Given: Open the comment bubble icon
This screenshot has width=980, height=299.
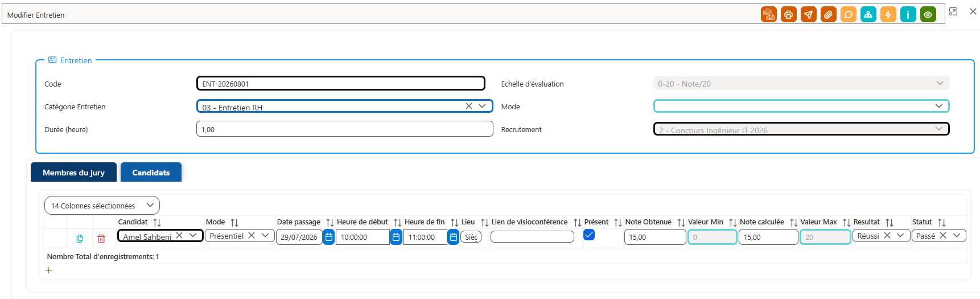Looking at the screenshot, I should coord(849,15).
